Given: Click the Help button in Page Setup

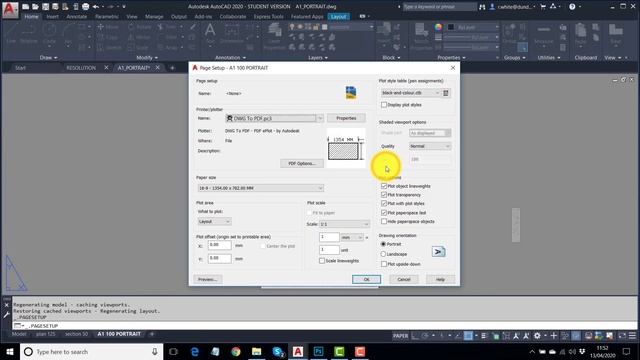Looking at the screenshot, I should tap(440, 280).
